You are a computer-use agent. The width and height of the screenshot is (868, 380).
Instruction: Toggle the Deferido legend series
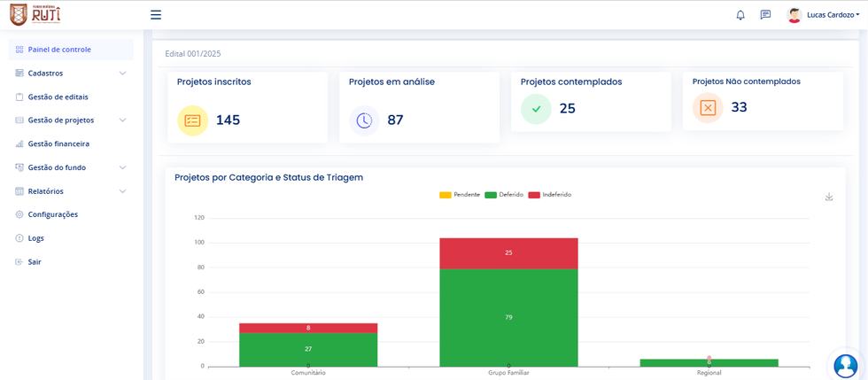(504, 195)
